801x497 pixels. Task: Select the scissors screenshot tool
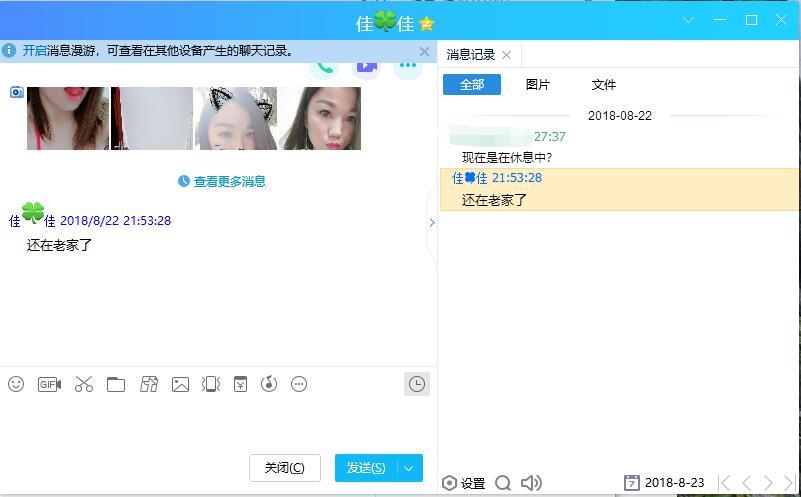(x=83, y=384)
